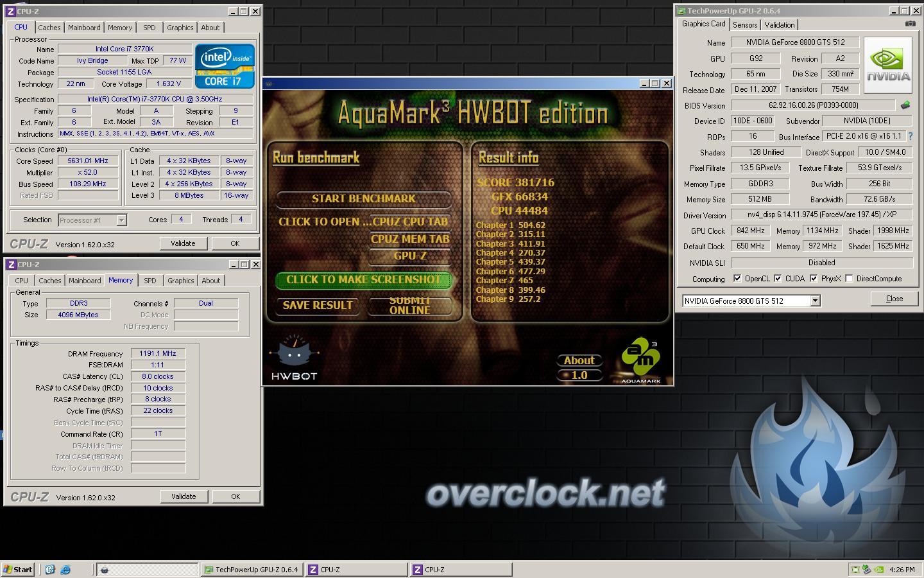Click the Core Speed value 5631.01 MHz

pyautogui.click(x=88, y=161)
